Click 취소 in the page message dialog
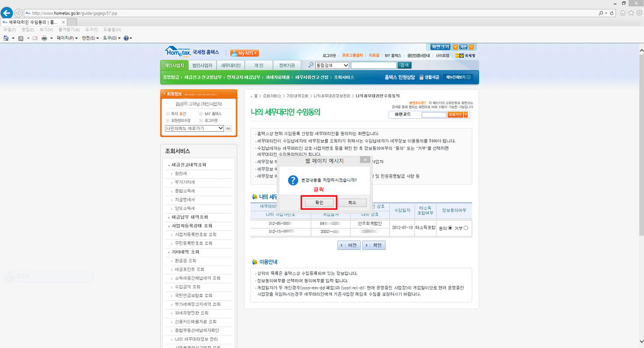The height and width of the screenshot is (348, 644). click(352, 203)
